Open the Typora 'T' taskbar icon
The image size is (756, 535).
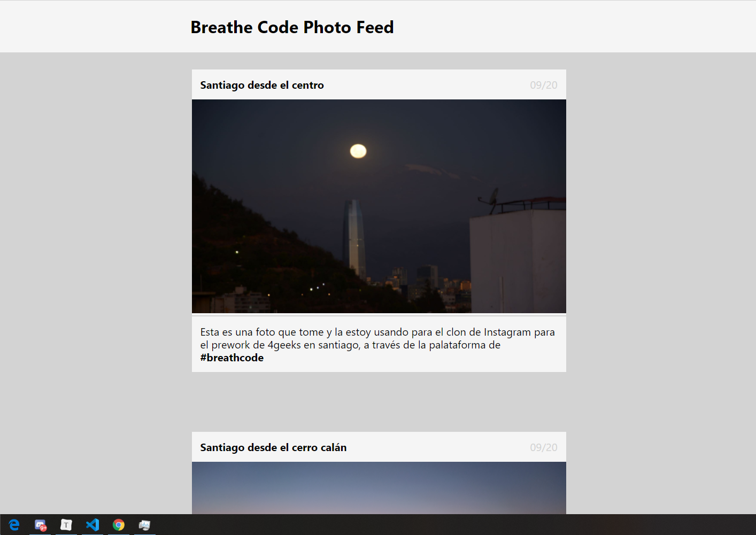[66, 525]
